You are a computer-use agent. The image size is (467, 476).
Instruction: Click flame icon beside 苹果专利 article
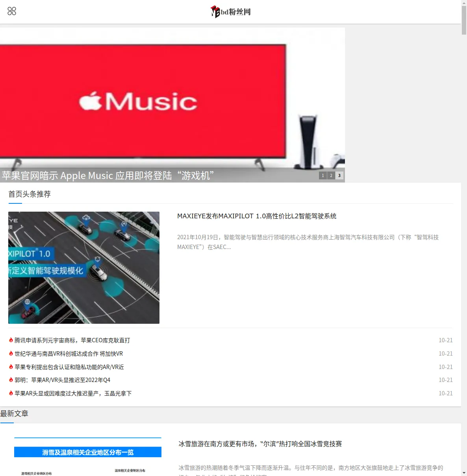coord(11,367)
